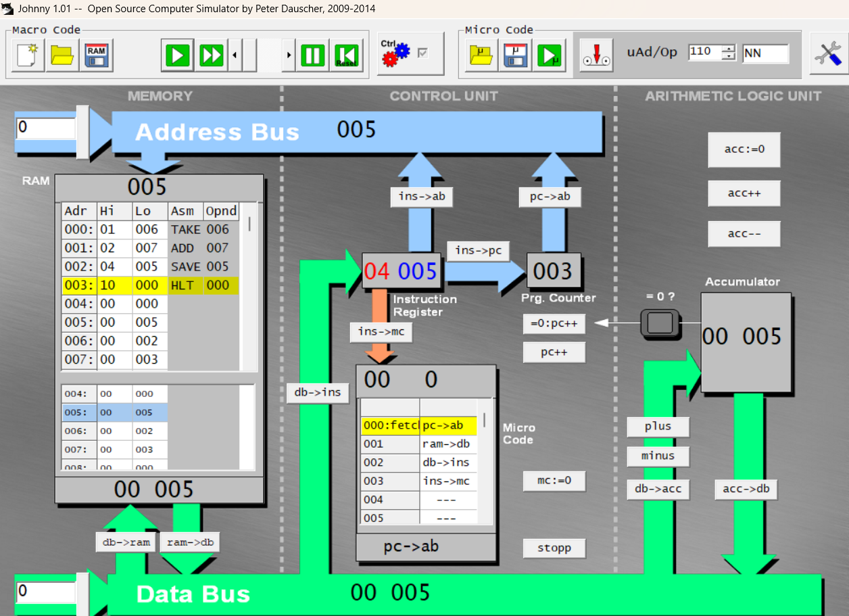Open a saved macro code file

[x=63, y=55]
